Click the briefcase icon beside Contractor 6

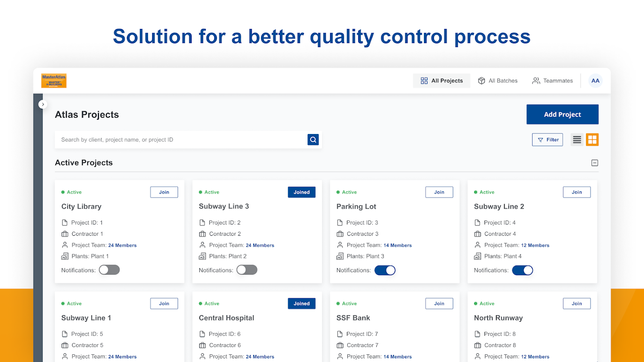[202, 345]
